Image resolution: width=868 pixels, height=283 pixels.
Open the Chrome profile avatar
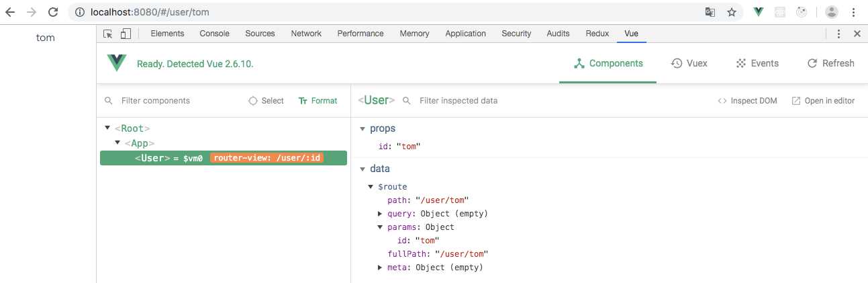[832, 12]
